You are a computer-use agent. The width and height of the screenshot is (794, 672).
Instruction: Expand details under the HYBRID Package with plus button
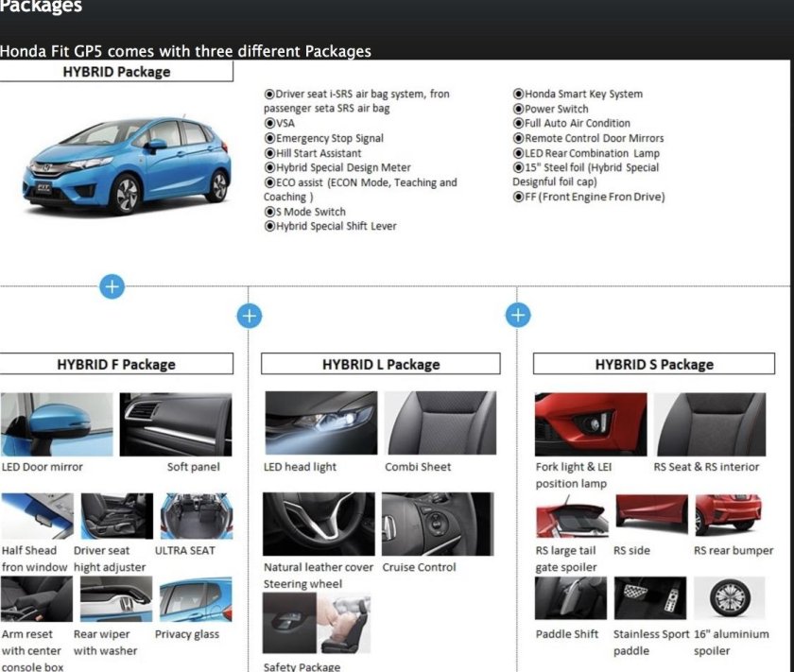point(111,286)
